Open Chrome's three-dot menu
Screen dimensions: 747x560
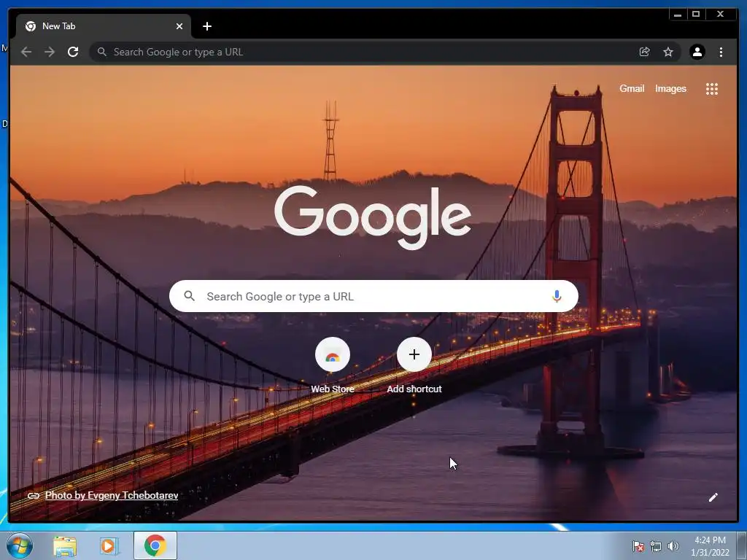(721, 52)
